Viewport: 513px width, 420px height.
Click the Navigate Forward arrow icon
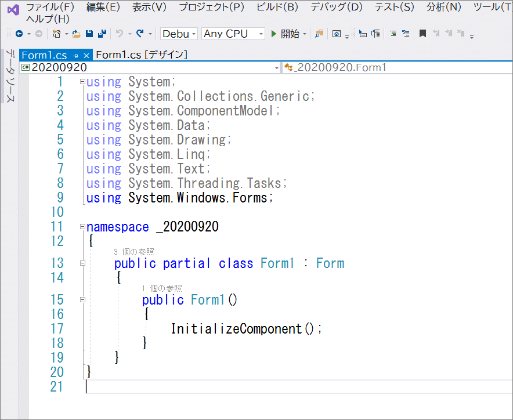click(39, 34)
